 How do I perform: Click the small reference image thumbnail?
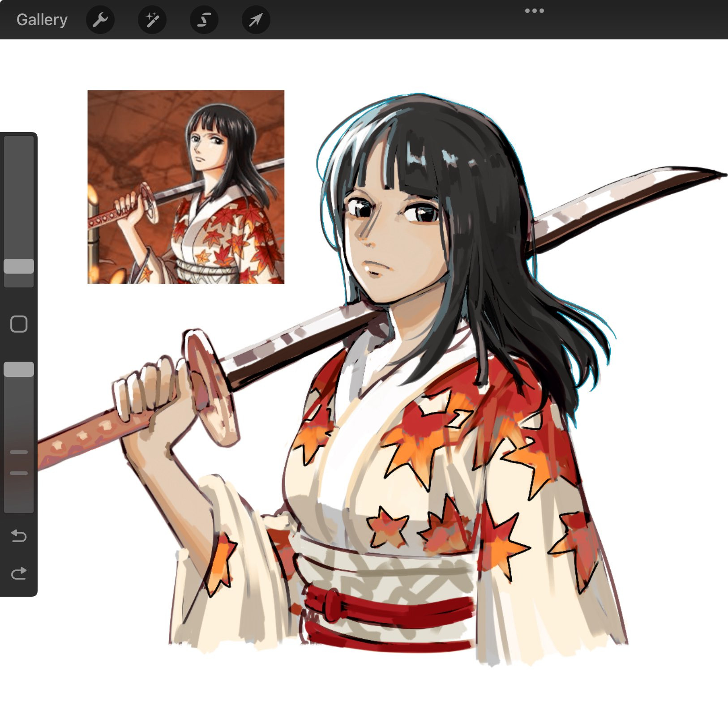tap(186, 187)
